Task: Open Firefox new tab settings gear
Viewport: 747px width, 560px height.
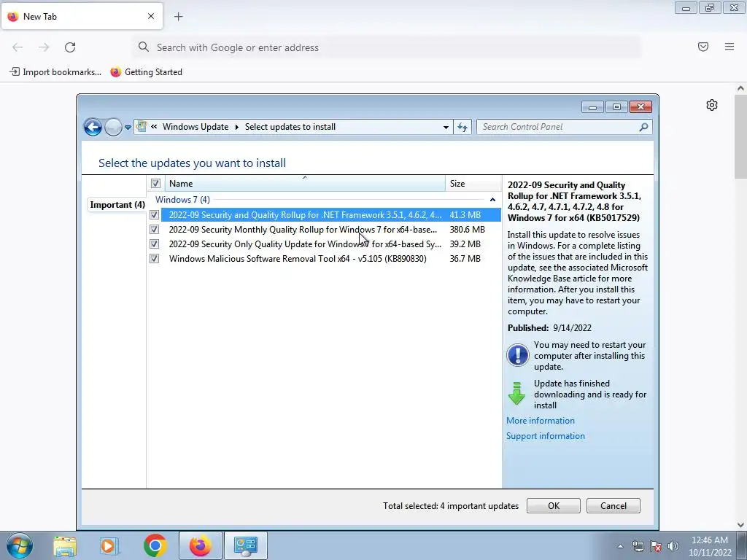Action: (712, 105)
